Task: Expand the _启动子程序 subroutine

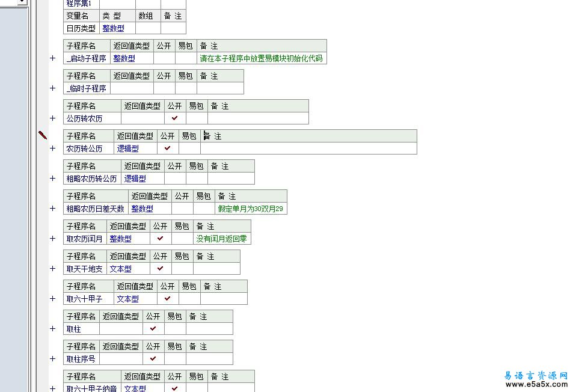Action: coord(53,58)
